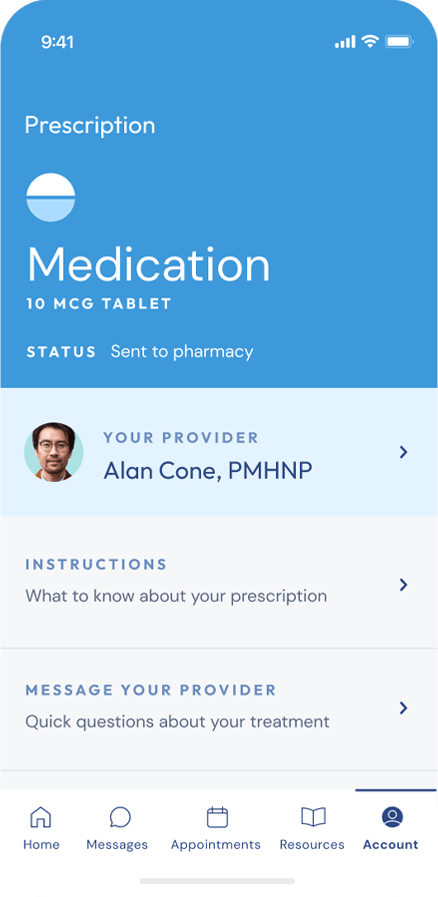
Task: Tap the Account profile icon
Action: pyautogui.click(x=392, y=817)
